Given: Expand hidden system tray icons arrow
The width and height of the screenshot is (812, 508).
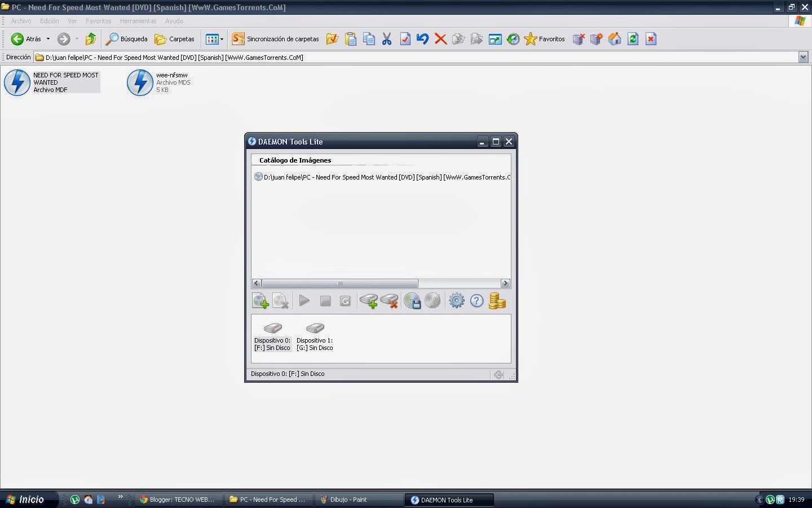Looking at the screenshot, I should click(x=760, y=500).
